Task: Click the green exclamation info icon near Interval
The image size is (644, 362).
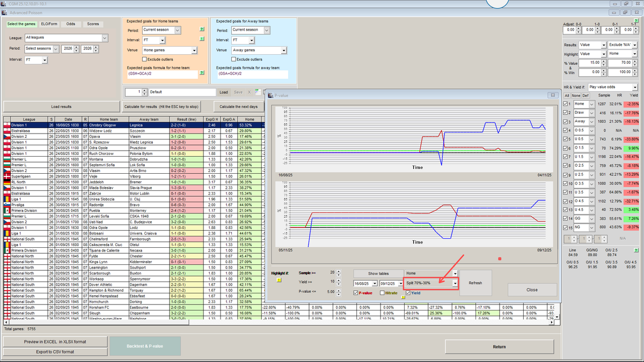Action: pyautogui.click(x=201, y=39)
